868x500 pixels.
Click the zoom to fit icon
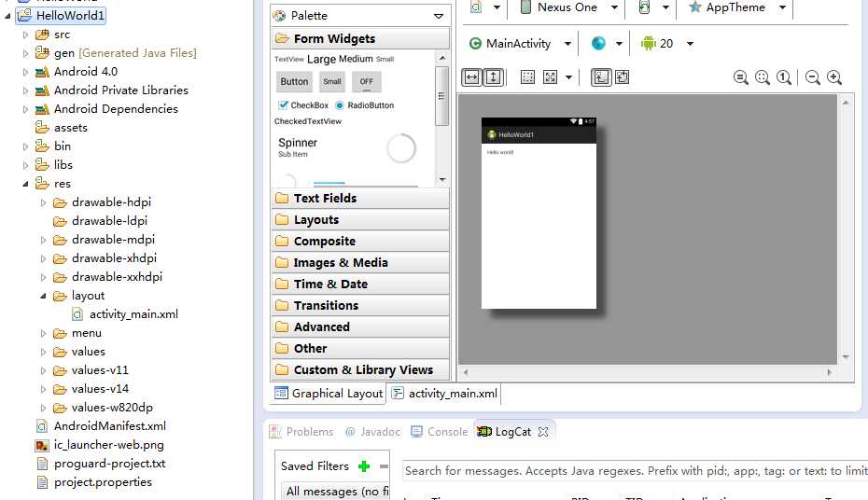[x=763, y=77]
